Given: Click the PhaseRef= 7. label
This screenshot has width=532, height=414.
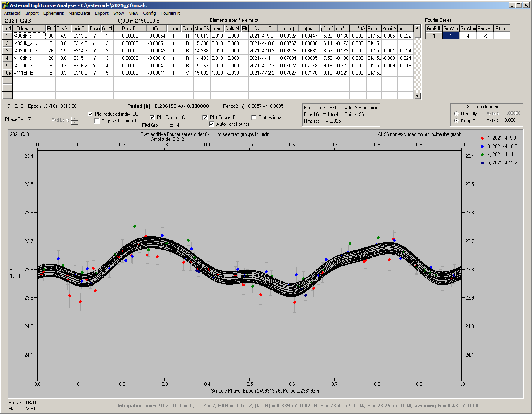Looking at the screenshot, I should [18, 119].
